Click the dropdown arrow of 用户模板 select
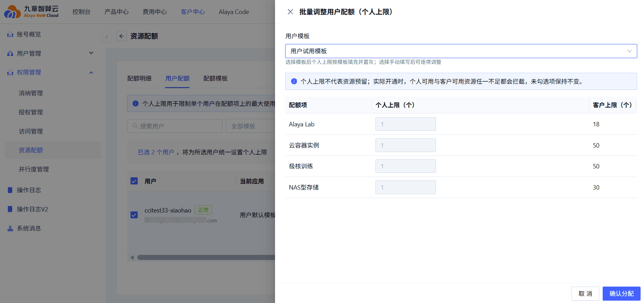644x303 pixels. click(629, 51)
